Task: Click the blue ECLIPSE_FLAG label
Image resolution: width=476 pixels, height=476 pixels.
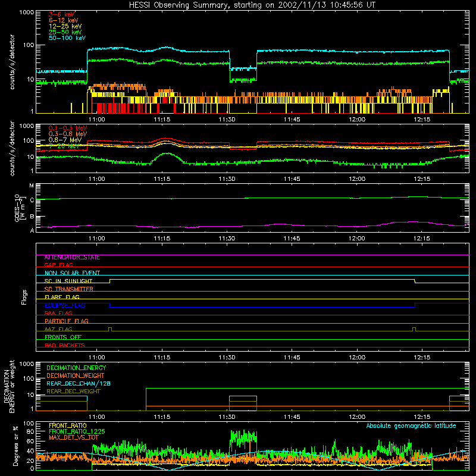Action: [x=65, y=305]
